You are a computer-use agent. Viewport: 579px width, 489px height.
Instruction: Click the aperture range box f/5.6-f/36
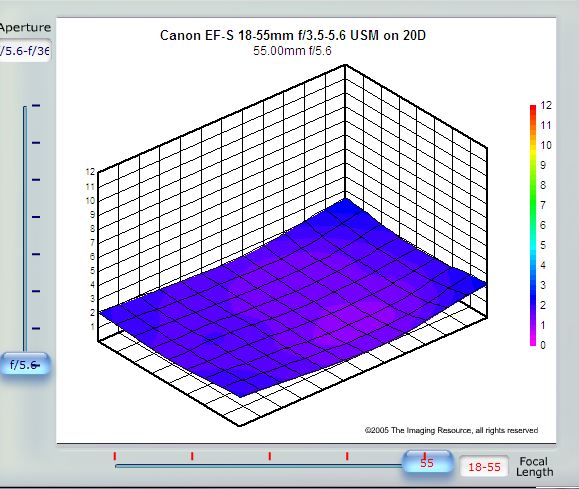point(25,51)
